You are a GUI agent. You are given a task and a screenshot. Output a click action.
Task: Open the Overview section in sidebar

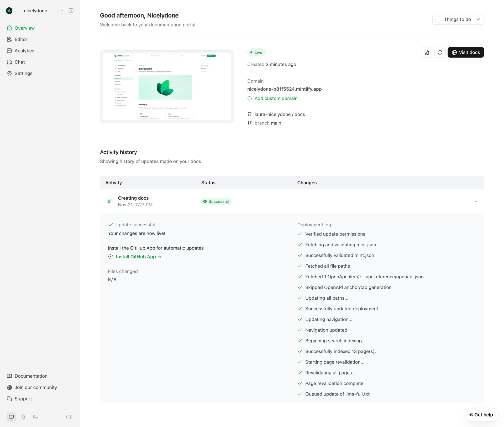click(x=25, y=28)
